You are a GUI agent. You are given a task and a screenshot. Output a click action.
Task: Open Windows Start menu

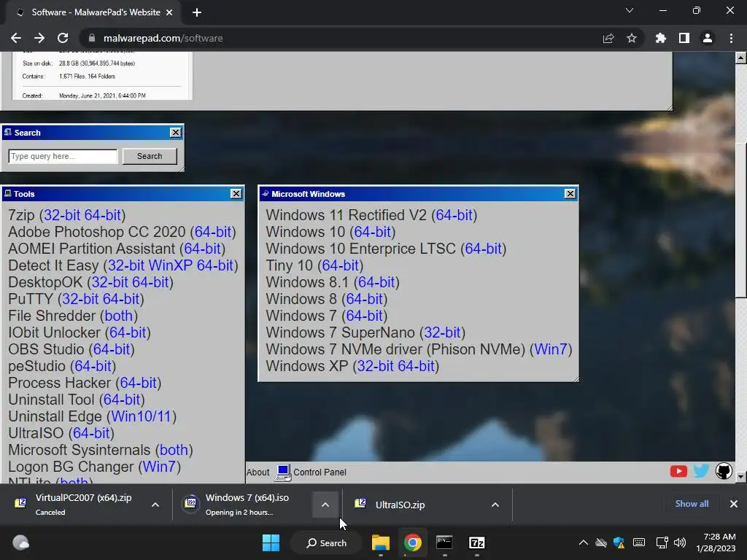point(271,542)
